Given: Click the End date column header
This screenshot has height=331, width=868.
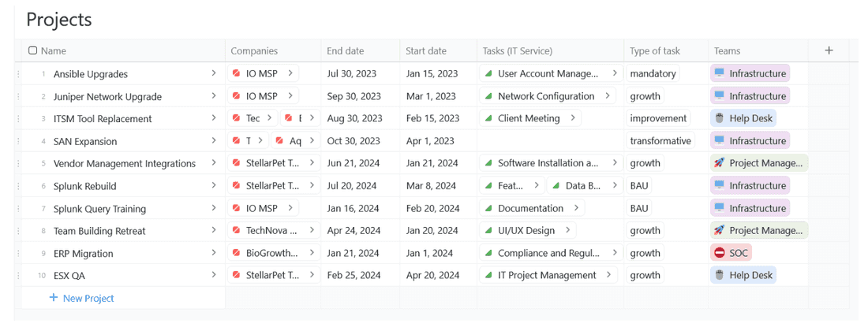Looking at the screenshot, I should point(346,50).
